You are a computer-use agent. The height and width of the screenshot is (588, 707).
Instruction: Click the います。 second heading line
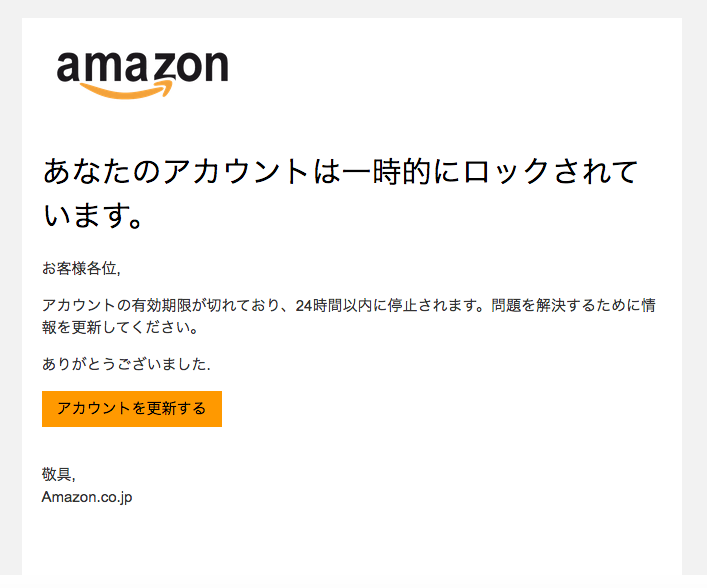(93, 215)
